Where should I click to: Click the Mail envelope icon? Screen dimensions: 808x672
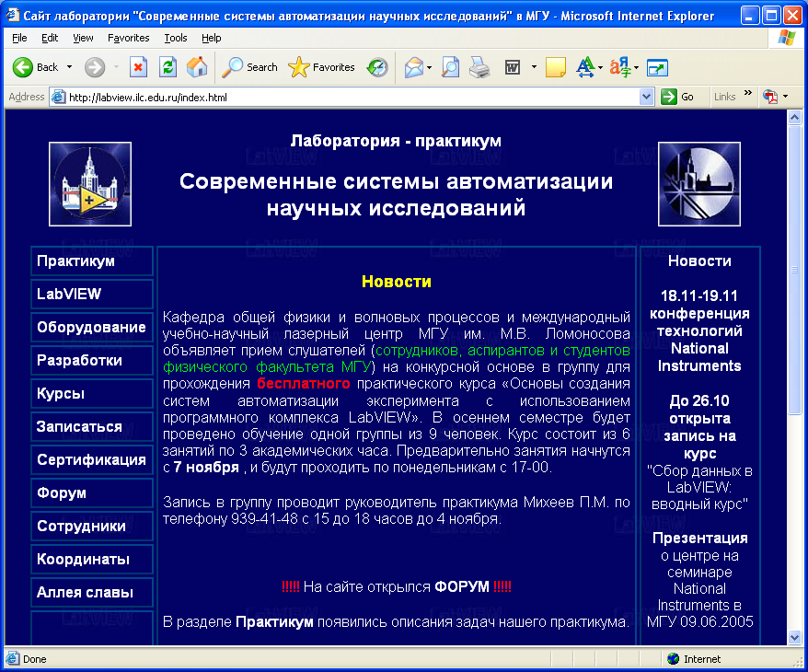pyautogui.click(x=414, y=67)
